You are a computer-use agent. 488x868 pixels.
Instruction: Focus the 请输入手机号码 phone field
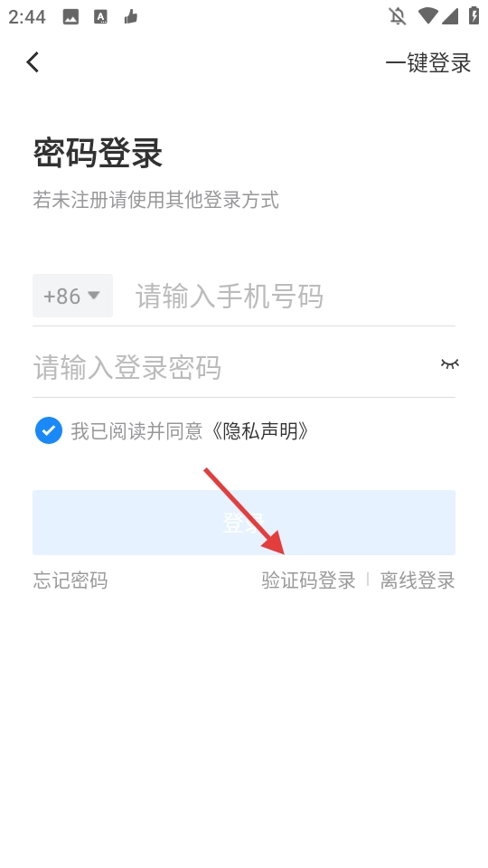click(x=295, y=296)
